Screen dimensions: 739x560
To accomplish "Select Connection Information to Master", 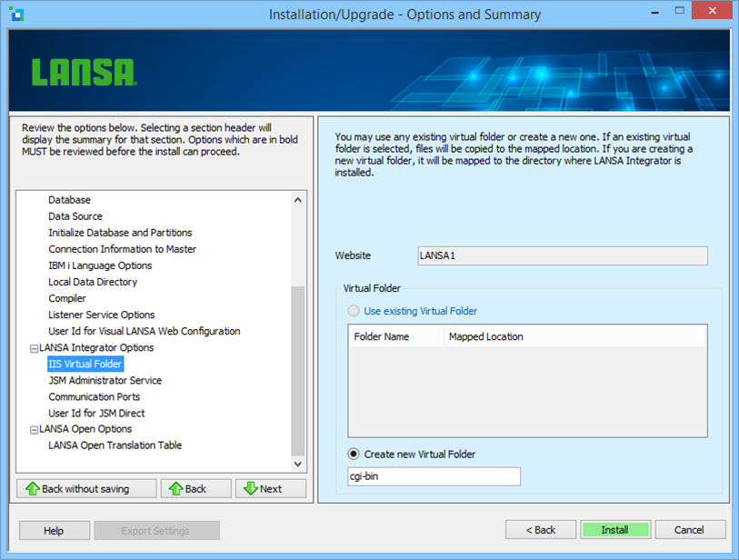I will tap(122, 249).
